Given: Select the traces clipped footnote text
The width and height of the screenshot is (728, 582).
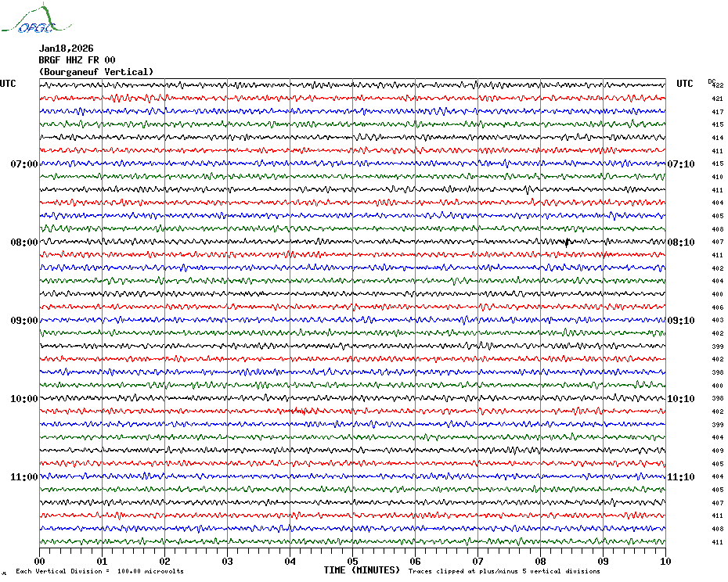Looking at the screenshot, I should tap(504, 571).
